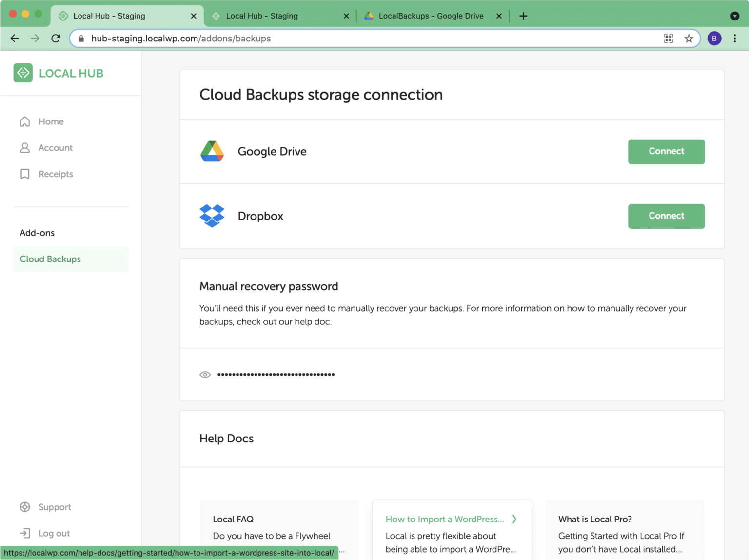Select Cloud Backups under Add-ons
749x560 pixels.
point(50,259)
